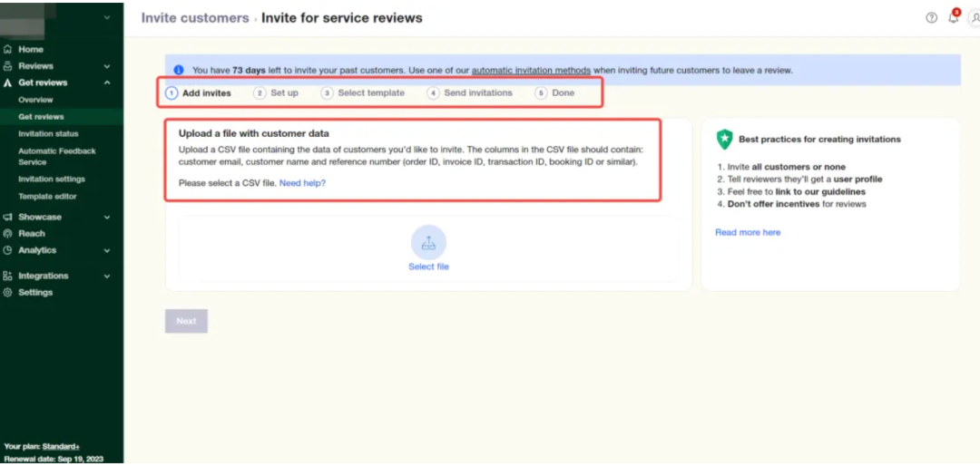
Task: Open Automatic Feedback Service
Action: click(x=57, y=156)
